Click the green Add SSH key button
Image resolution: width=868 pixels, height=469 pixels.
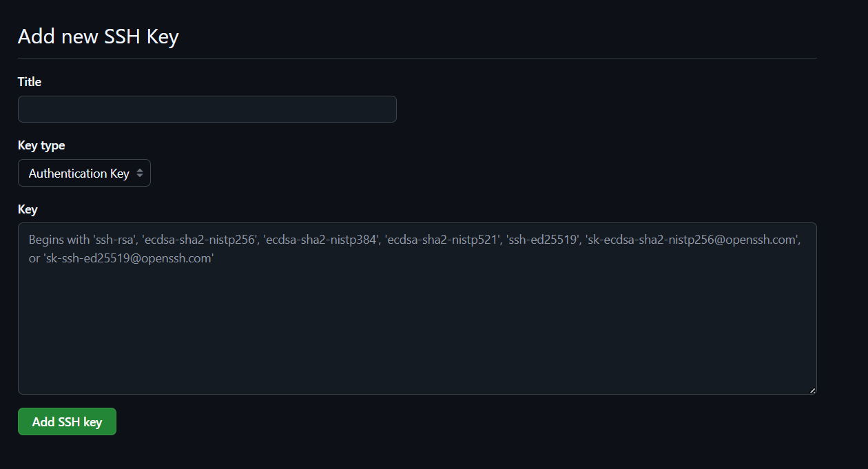67,422
